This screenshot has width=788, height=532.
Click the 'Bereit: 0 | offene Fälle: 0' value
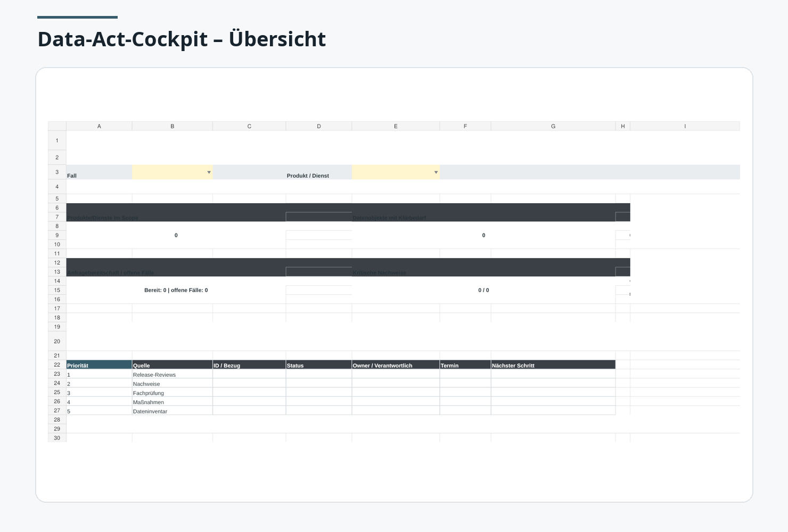pos(176,290)
